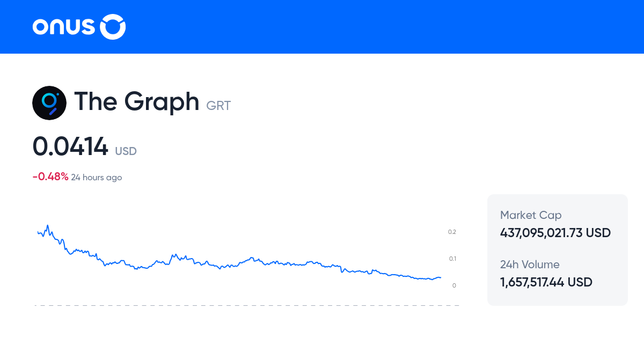Click the dashed baseline under the chart
This screenshot has height=338, width=644.
247,306
